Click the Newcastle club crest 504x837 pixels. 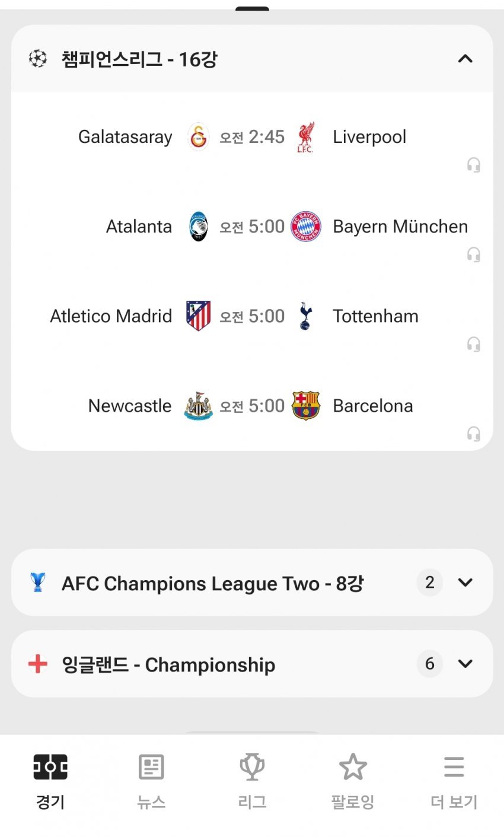click(199, 406)
